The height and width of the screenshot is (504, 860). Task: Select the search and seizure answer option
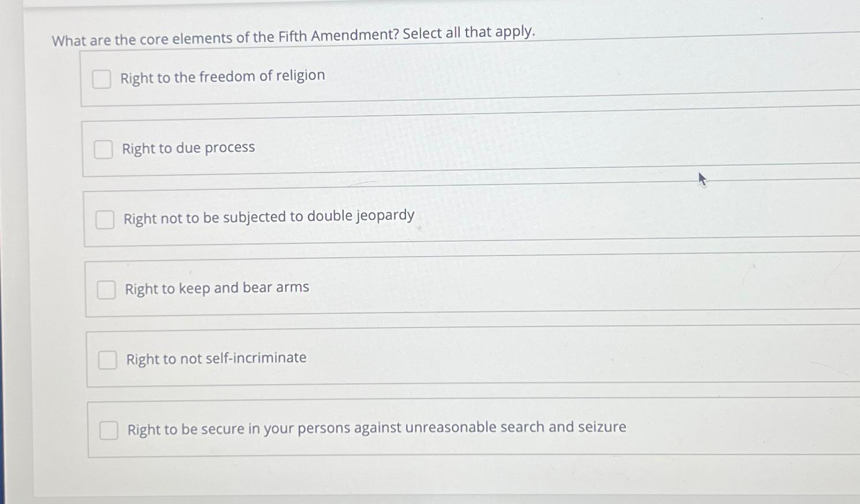[x=377, y=428]
